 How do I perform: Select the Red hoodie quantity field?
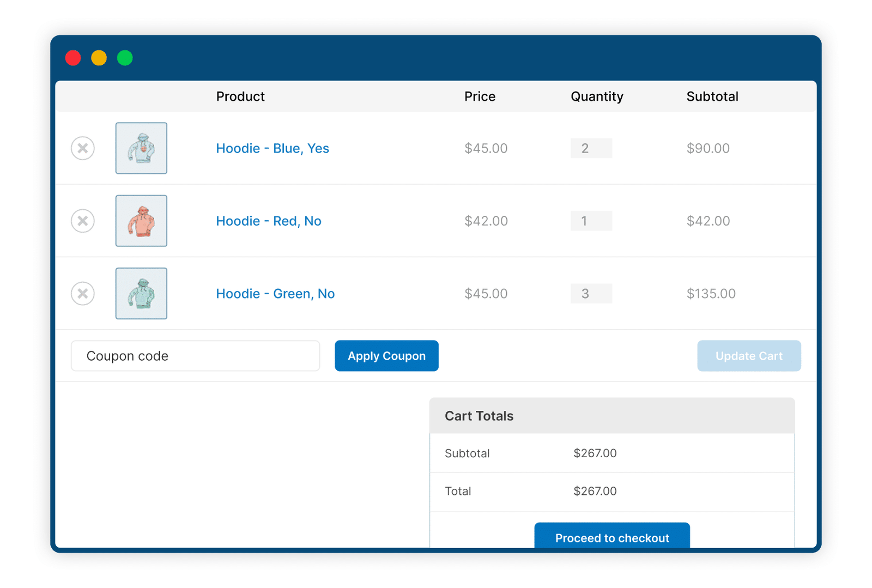[x=591, y=221]
